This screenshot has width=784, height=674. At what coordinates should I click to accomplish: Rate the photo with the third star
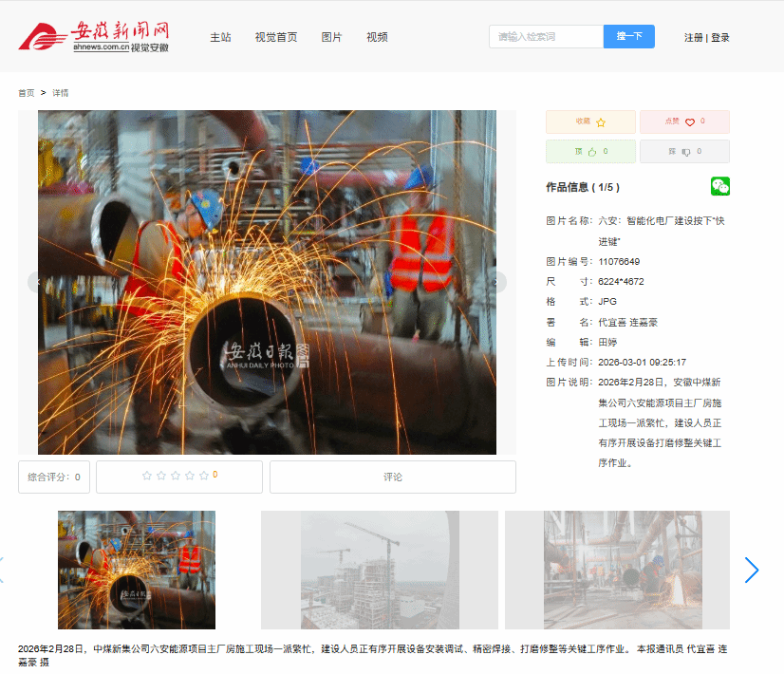pos(176,476)
